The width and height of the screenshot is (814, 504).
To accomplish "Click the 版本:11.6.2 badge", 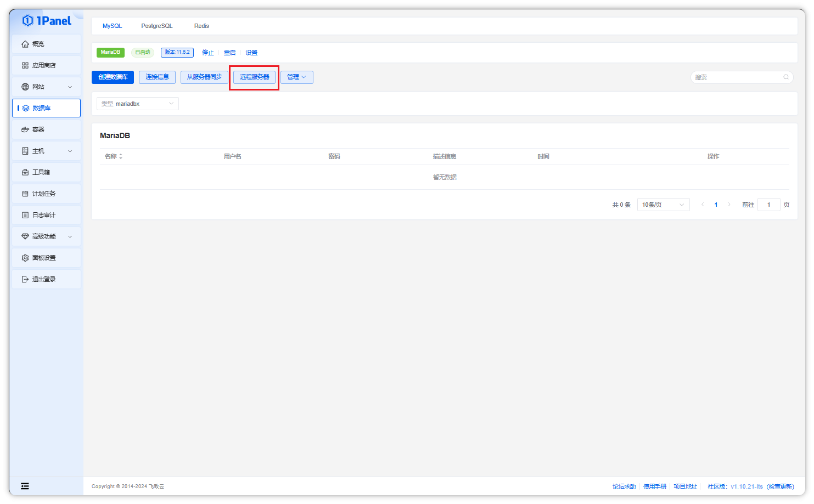I will (x=177, y=53).
